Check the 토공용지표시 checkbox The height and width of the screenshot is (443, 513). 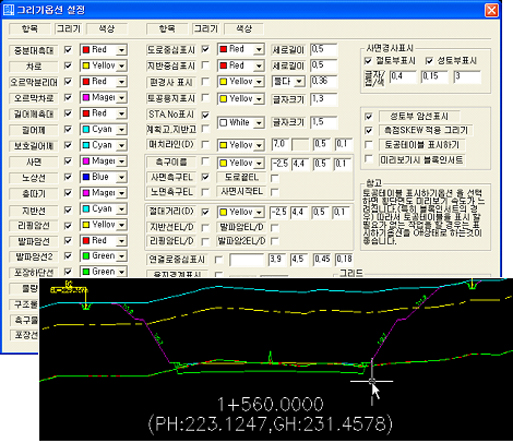coord(205,98)
